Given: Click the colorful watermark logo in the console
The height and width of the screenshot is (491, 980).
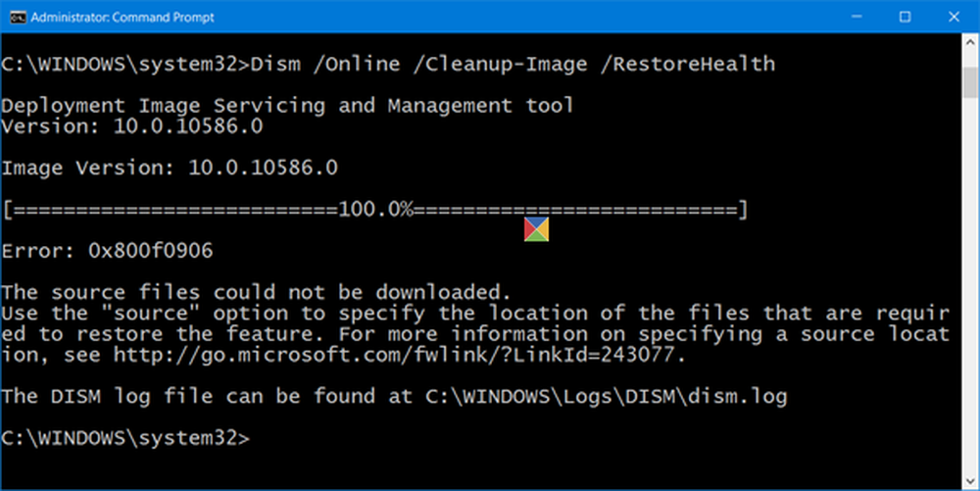Looking at the screenshot, I should 536,229.
